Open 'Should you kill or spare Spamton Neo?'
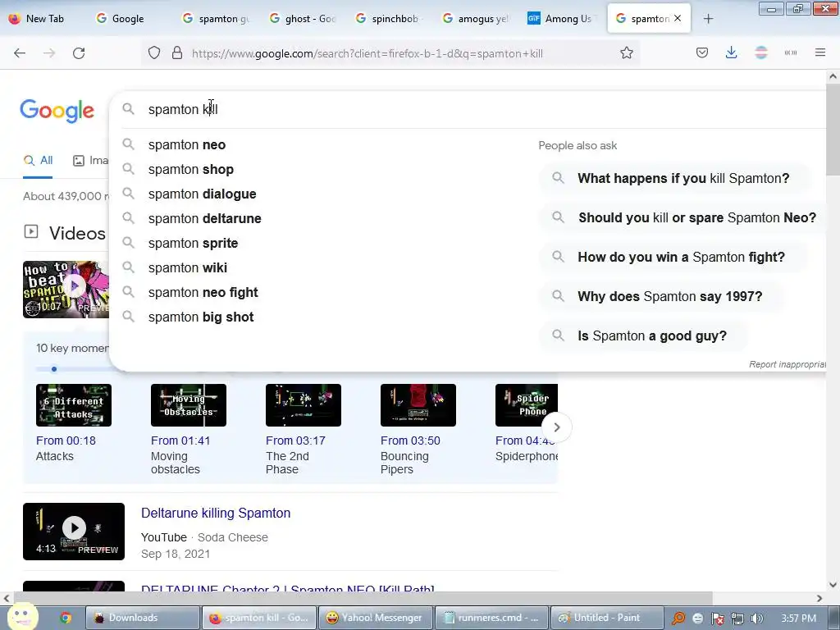This screenshot has height=630, width=840. pos(683,217)
